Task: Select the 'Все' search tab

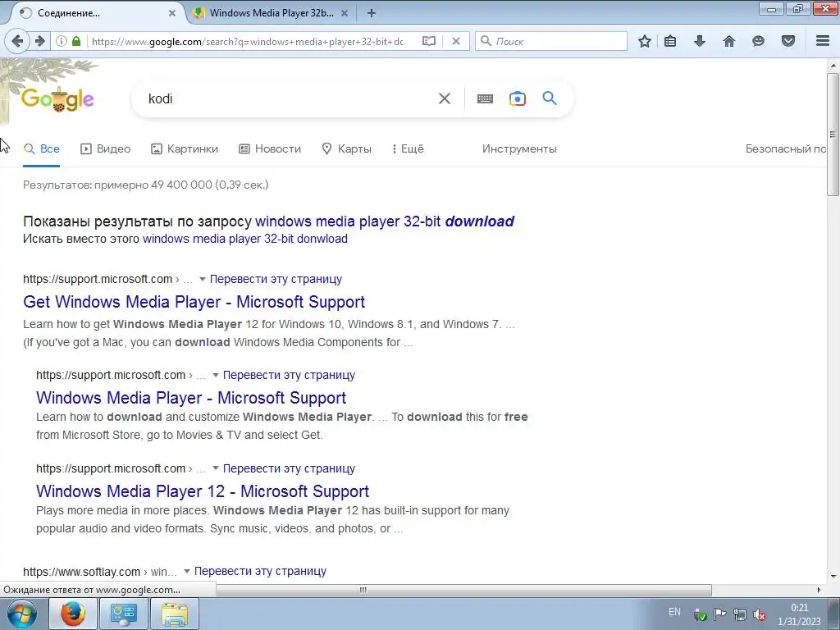Action: point(41,149)
